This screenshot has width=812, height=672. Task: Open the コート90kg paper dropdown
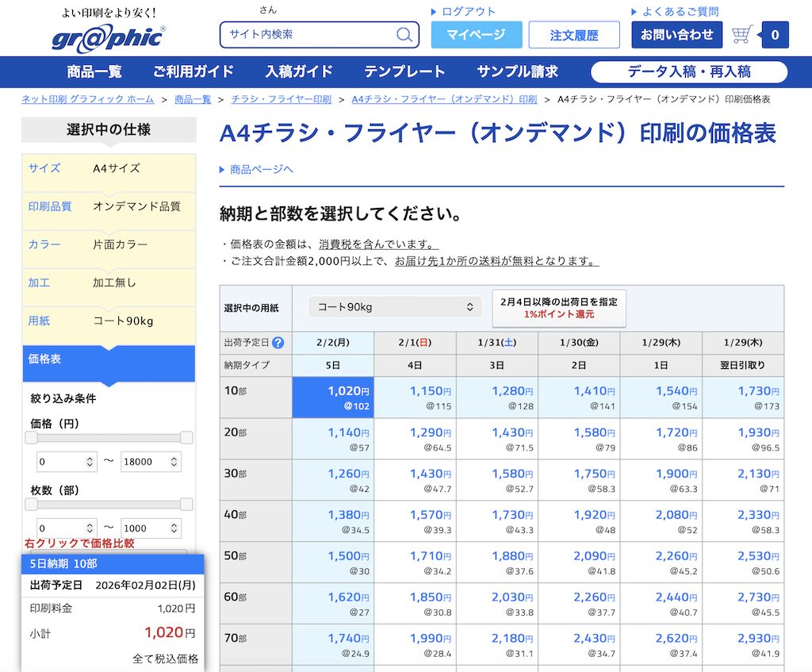click(x=394, y=307)
